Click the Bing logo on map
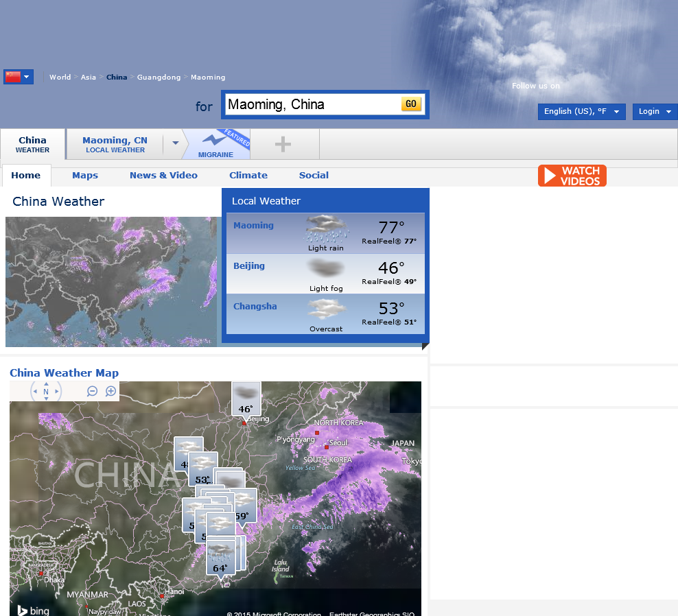 pos(33,610)
